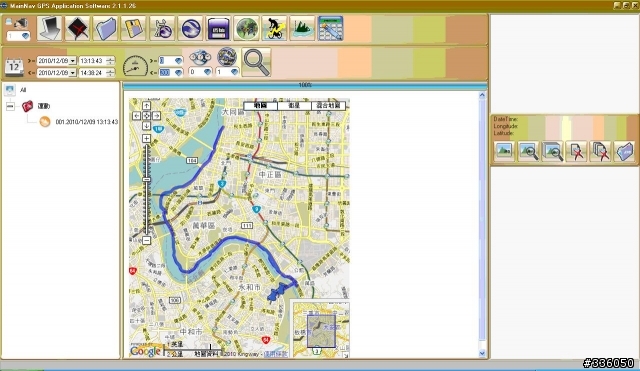Open the folder icon in main toolbar
This screenshot has height=371, width=640.
tap(106, 29)
